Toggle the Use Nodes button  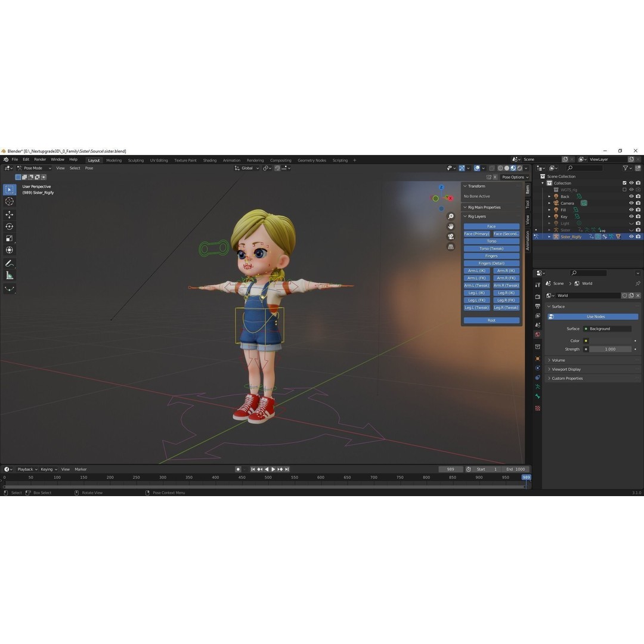(593, 317)
